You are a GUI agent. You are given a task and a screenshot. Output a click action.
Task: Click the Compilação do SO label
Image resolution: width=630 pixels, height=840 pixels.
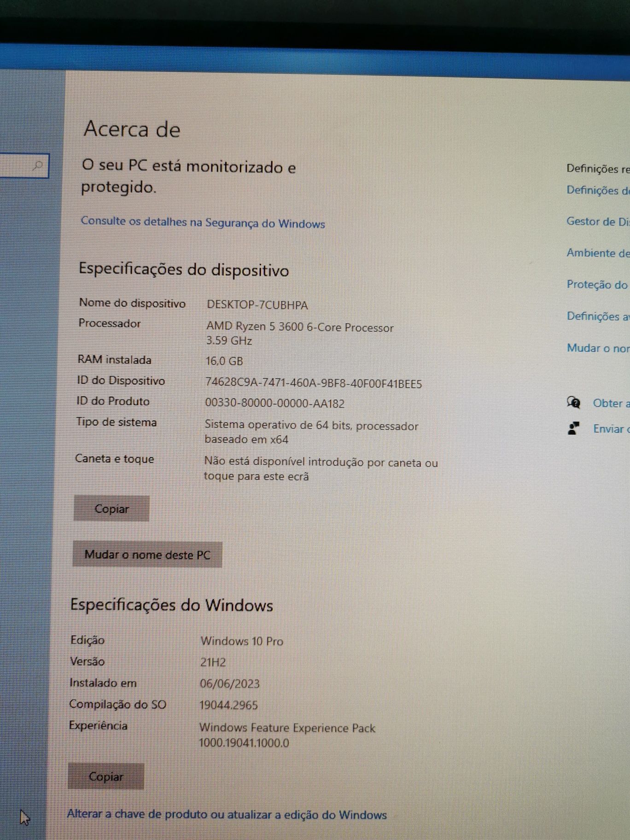pos(117,704)
